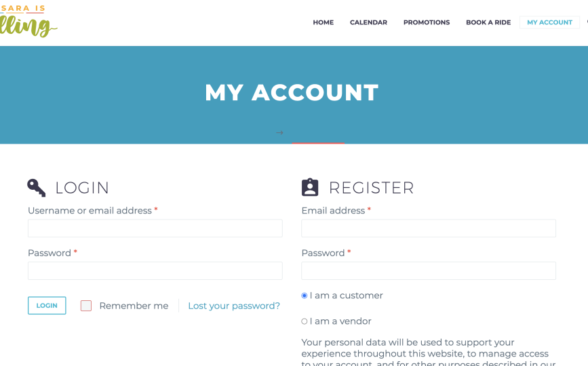
Task: Click the key icon beside Login heading
Action: 37,188
